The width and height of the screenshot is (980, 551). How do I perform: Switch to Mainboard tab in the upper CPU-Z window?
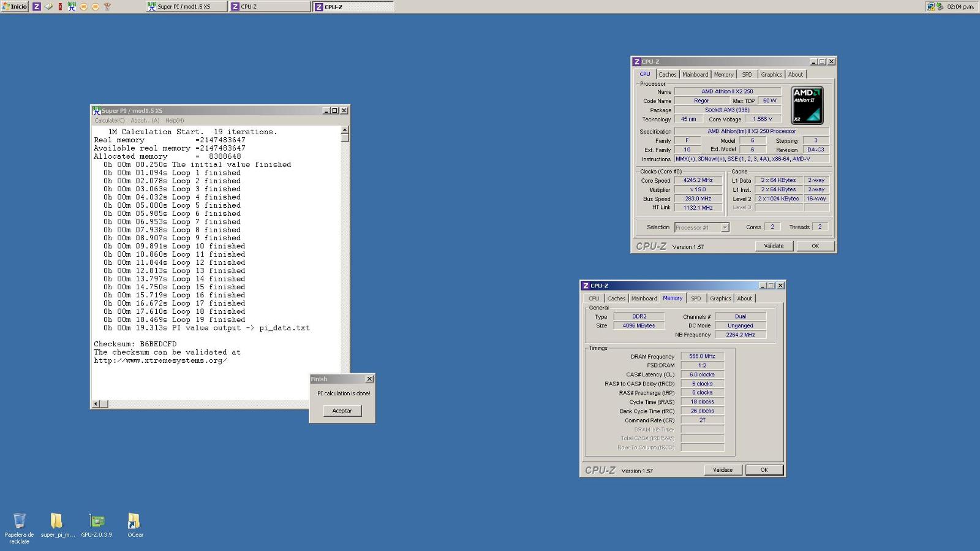(x=695, y=75)
